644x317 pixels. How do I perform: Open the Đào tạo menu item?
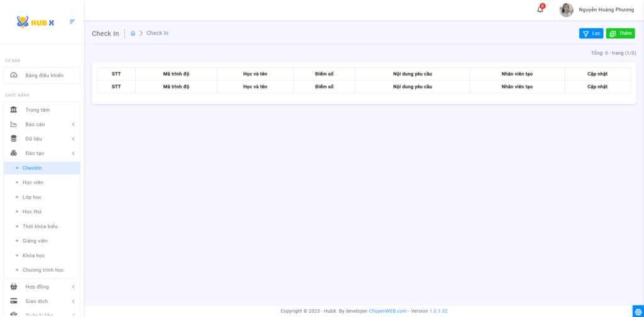coord(42,153)
